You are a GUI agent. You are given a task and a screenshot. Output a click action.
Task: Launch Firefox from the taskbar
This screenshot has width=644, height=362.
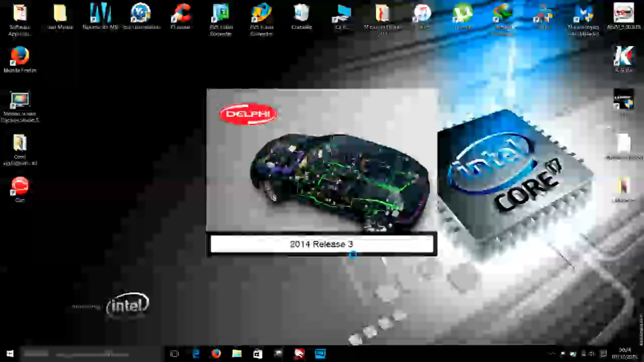(216, 353)
